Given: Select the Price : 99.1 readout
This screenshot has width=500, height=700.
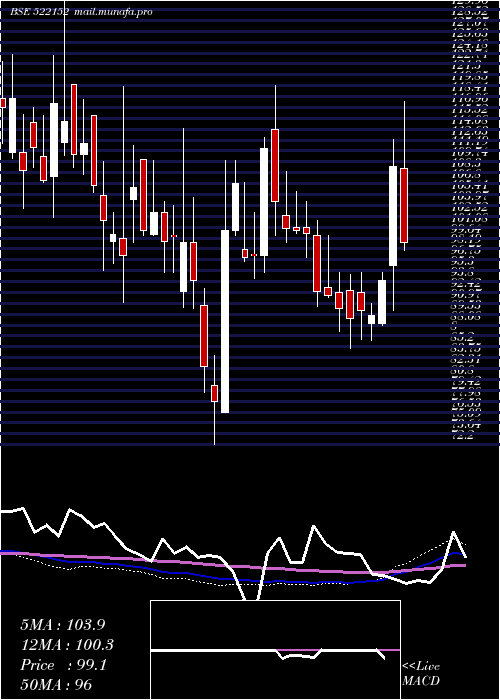Looking at the screenshot, I should [63, 665].
